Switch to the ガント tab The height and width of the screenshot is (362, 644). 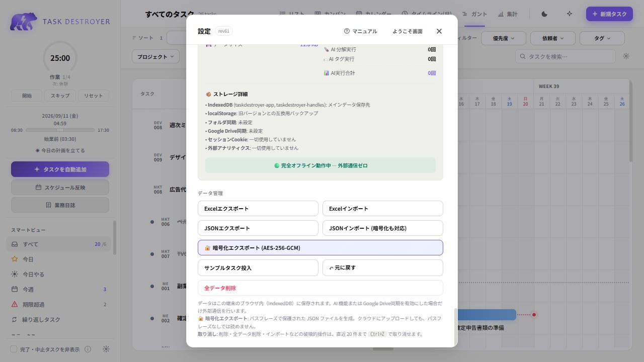tap(474, 14)
